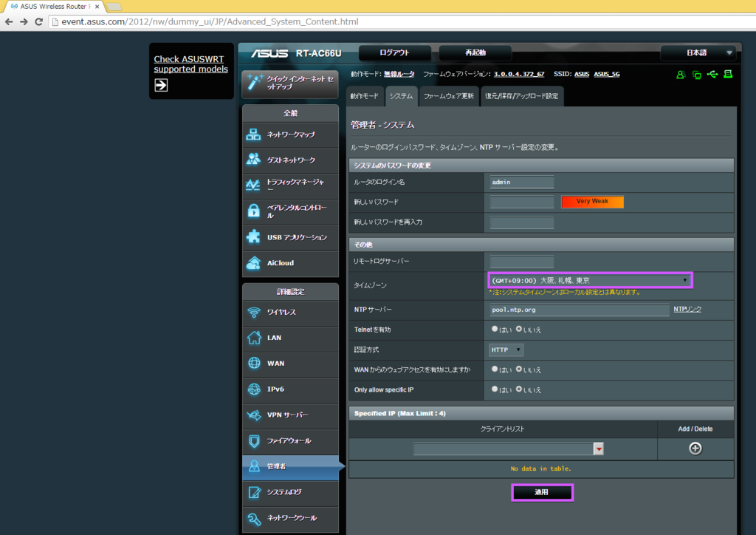Switch to the ファームウェア更新 tab
The image size is (756, 535).
pyautogui.click(x=449, y=96)
